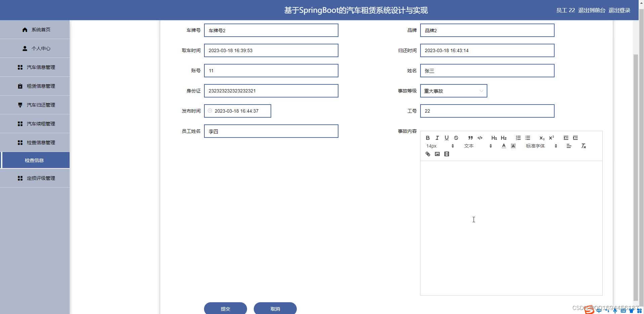Create a bulleted list

(x=527, y=138)
